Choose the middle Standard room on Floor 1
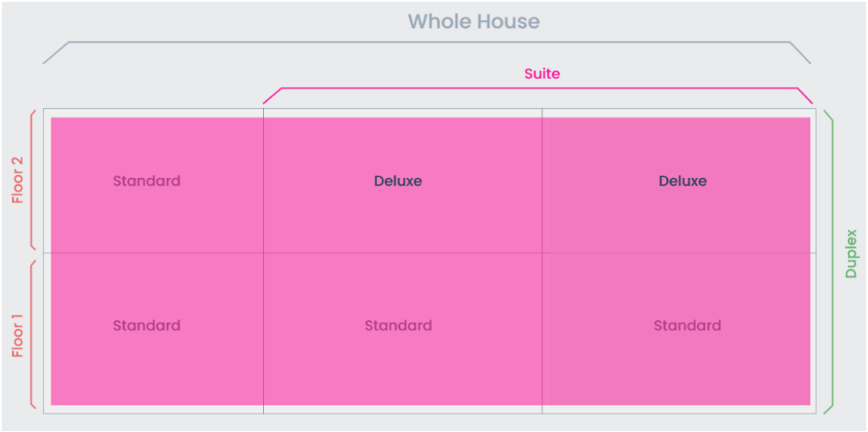 tap(398, 326)
